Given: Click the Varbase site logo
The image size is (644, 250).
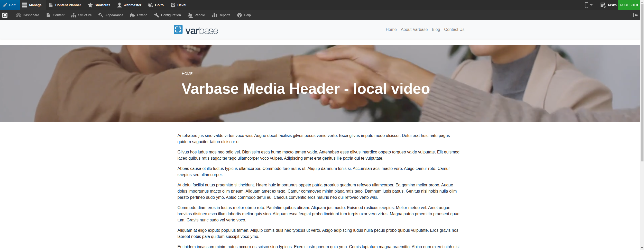Looking at the screenshot, I should (196, 30).
